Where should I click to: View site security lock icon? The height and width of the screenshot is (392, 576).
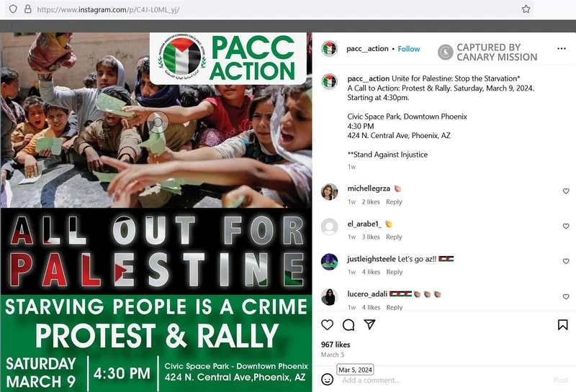tap(27, 9)
